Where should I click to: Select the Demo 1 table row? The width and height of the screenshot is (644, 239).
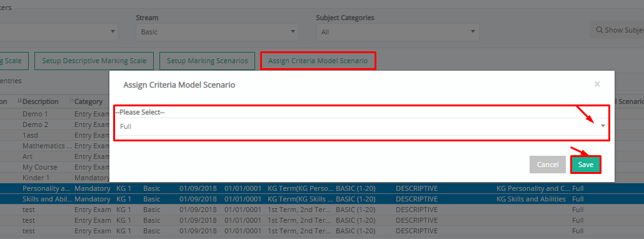54,114
